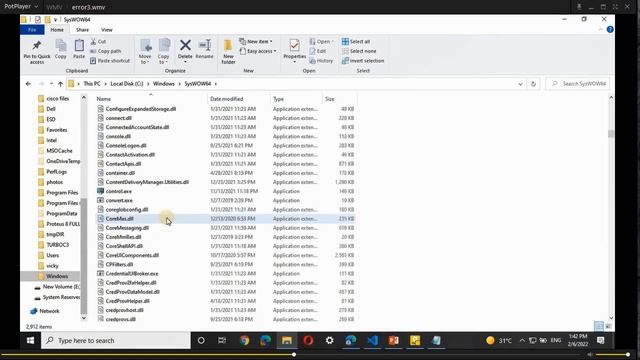Switch to the Share tab
This screenshot has width=640, height=360.
82,30
